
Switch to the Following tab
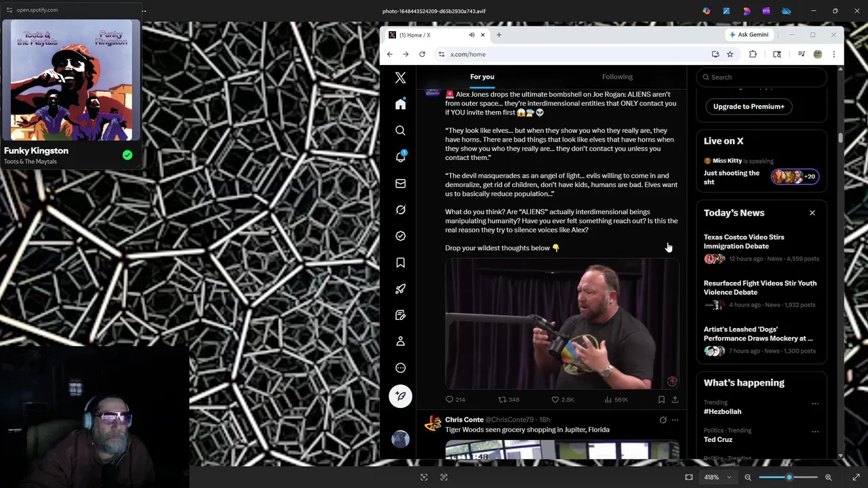pos(617,77)
